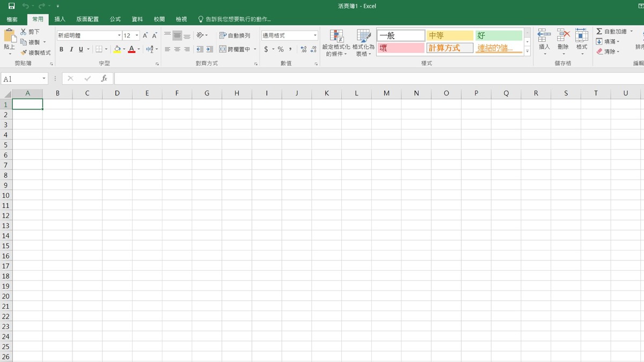The height and width of the screenshot is (362, 644).
Task: Switch to the 插入 (Insert) ribbon tab
Action: click(x=60, y=19)
